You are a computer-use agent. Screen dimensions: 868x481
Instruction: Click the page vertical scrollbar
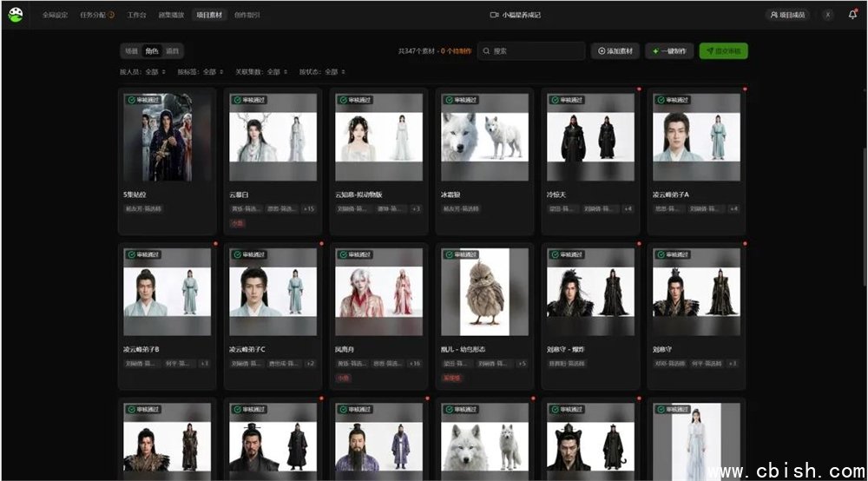point(865,216)
